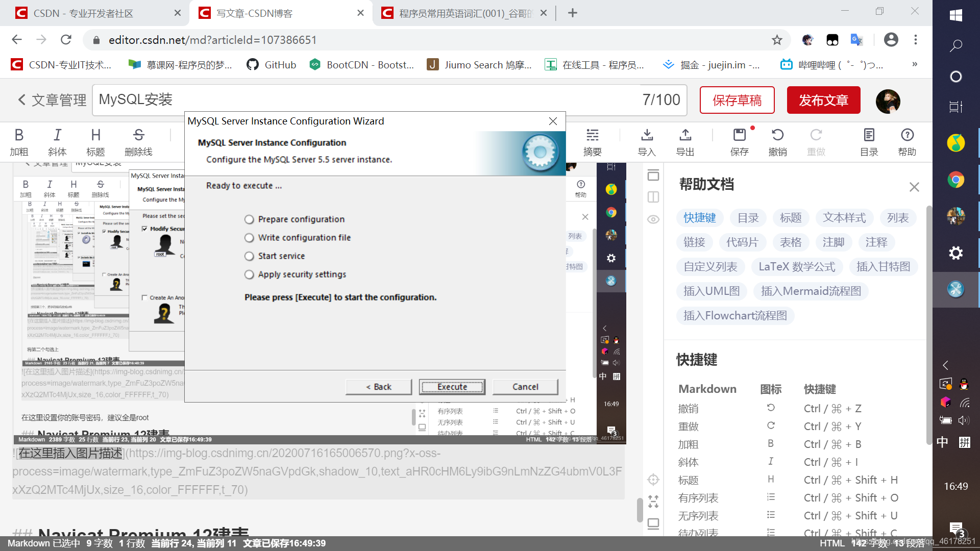Open Windows Start menu

[x=956, y=15]
